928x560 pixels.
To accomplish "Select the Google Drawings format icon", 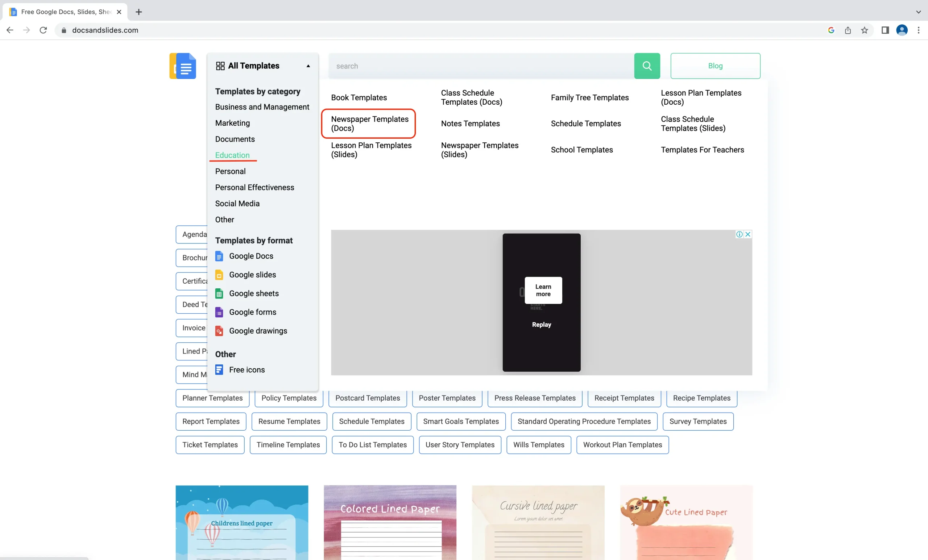I will click(219, 331).
